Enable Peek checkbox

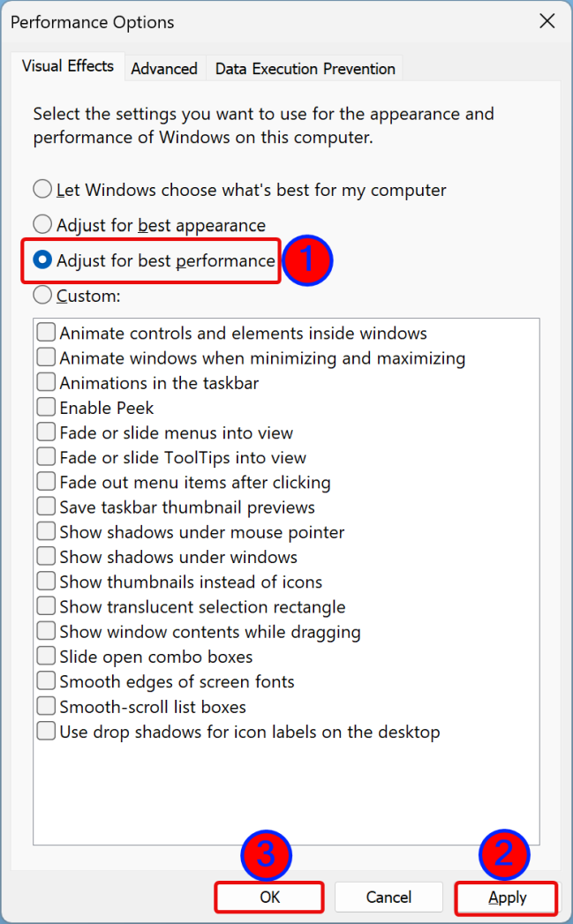(x=46, y=408)
